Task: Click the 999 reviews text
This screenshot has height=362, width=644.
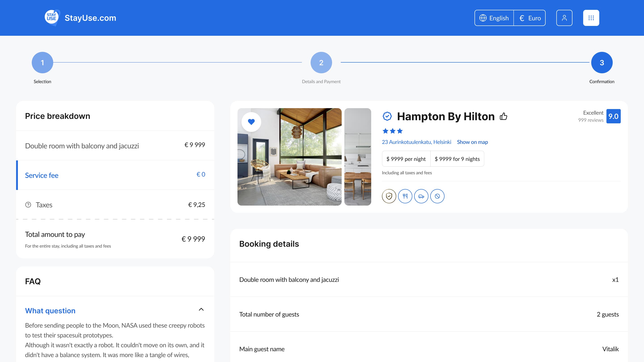Action: pyautogui.click(x=591, y=120)
